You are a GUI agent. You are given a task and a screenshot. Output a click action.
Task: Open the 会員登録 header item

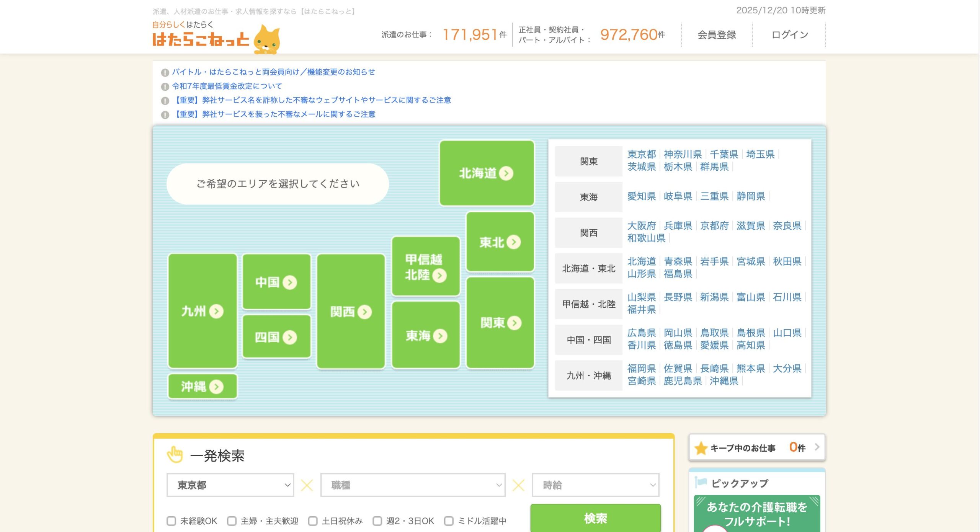(717, 35)
